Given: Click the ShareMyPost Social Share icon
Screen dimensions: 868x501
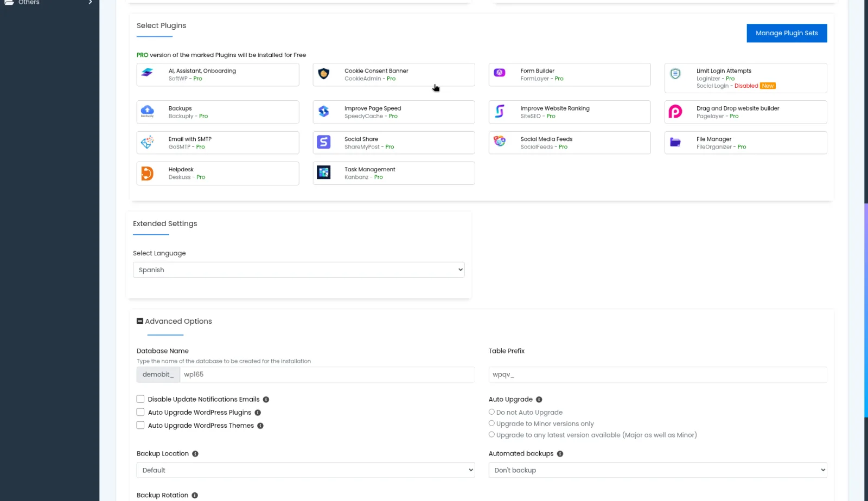Looking at the screenshot, I should [x=324, y=142].
